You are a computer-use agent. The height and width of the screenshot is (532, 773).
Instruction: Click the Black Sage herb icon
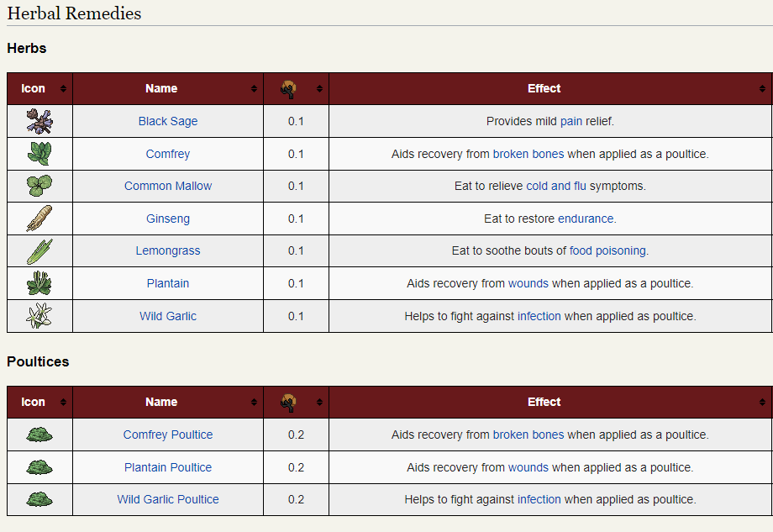(x=39, y=121)
